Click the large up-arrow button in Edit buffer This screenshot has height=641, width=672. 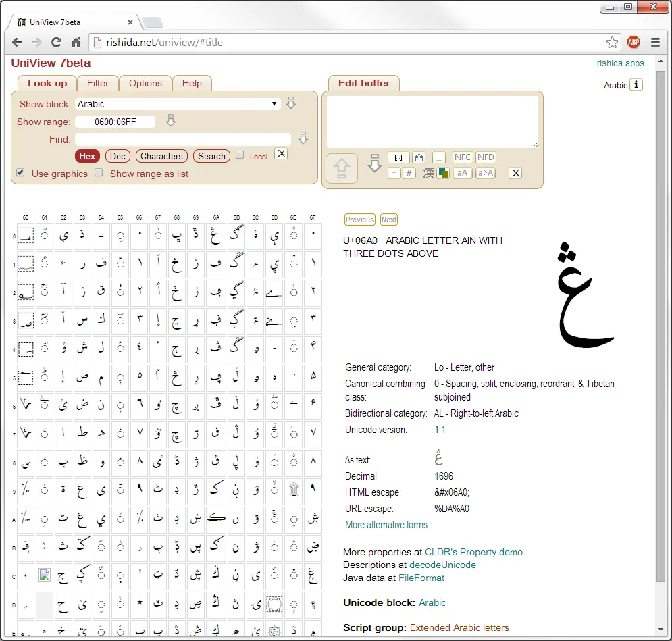tap(342, 168)
